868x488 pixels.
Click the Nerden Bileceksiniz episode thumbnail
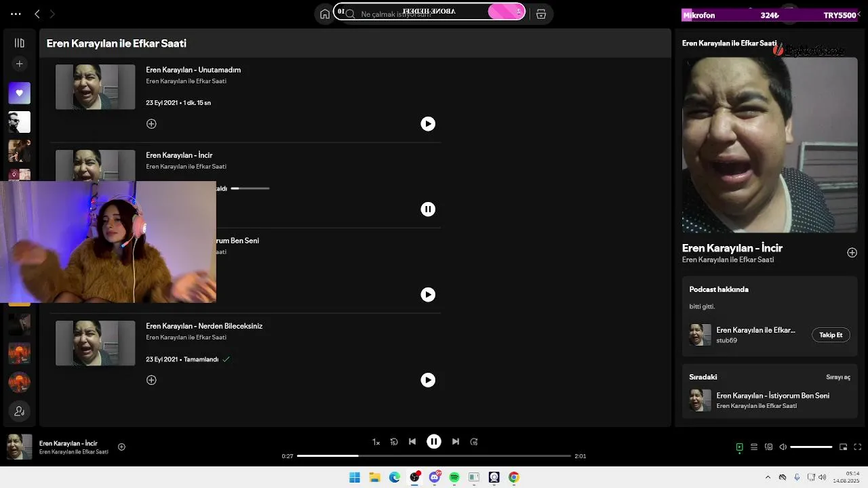tap(95, 343)
